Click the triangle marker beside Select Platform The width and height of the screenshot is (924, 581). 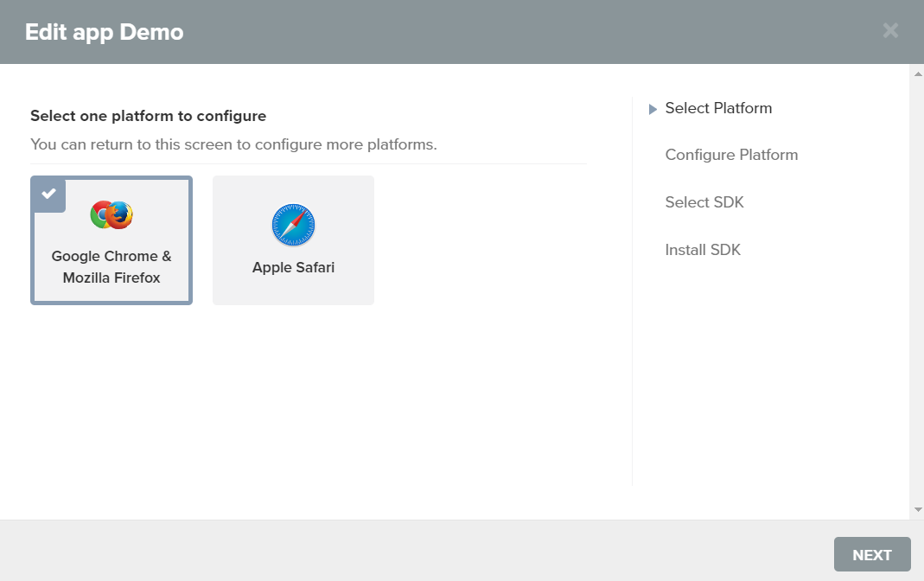click(x=653, y=109)
